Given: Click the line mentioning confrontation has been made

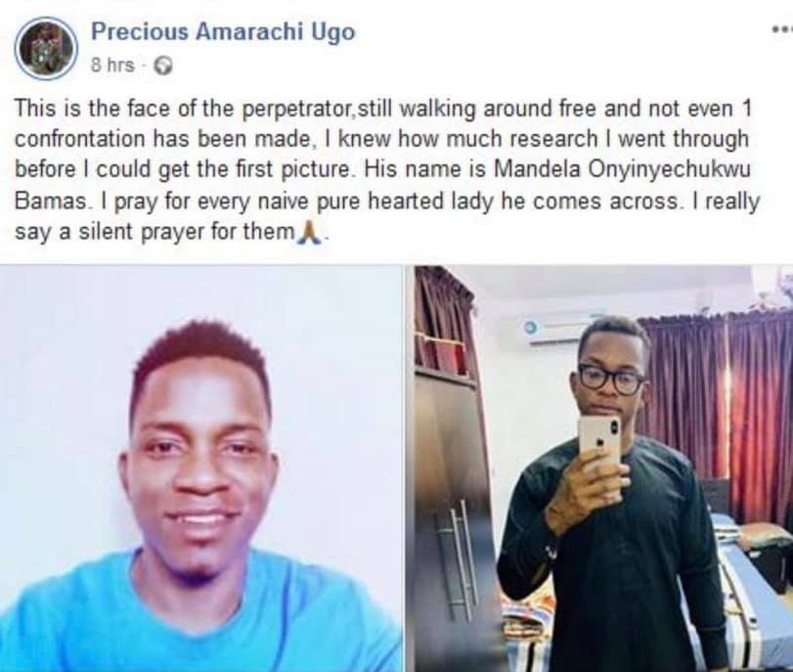Looking at the screenshot, I should [382, 140].
